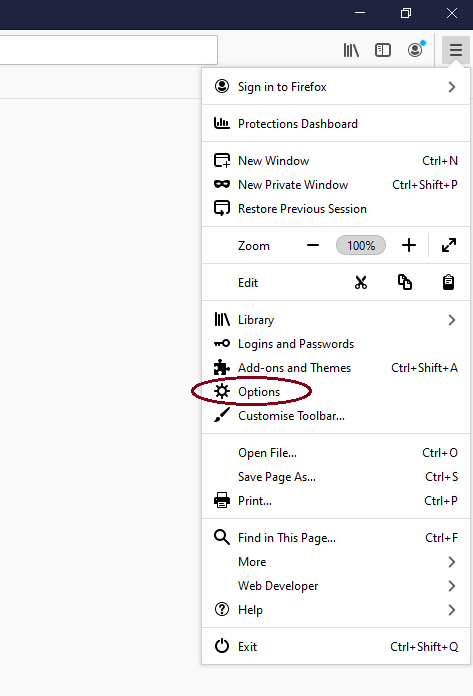
Task: Select Find in This Page...
Action: [336, 538]
